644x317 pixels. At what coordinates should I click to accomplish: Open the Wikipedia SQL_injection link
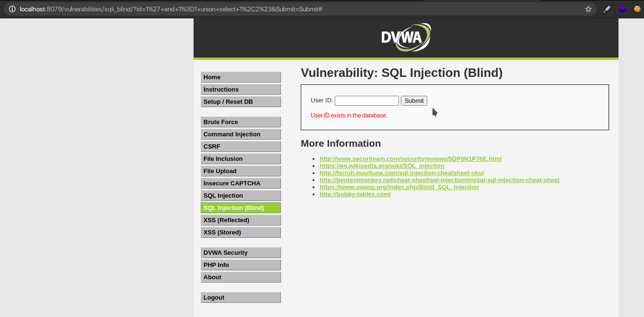pyautogui.click(x=382, y=166)
